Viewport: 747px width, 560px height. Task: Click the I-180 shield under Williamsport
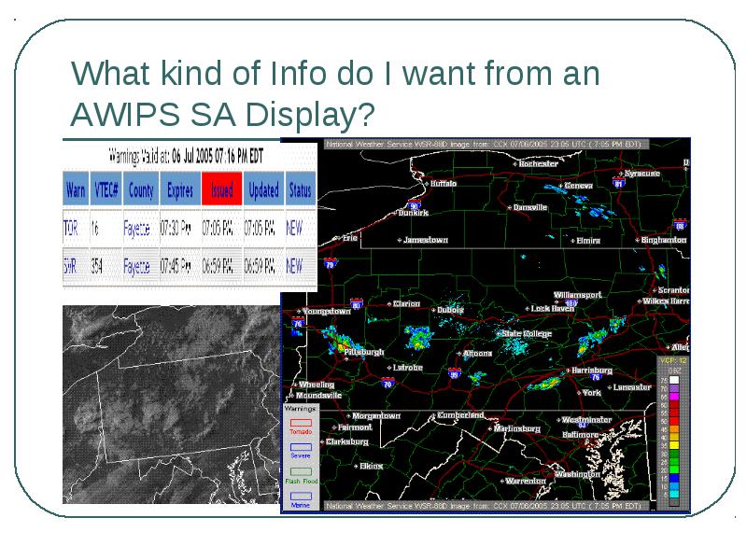coord(571,302)
